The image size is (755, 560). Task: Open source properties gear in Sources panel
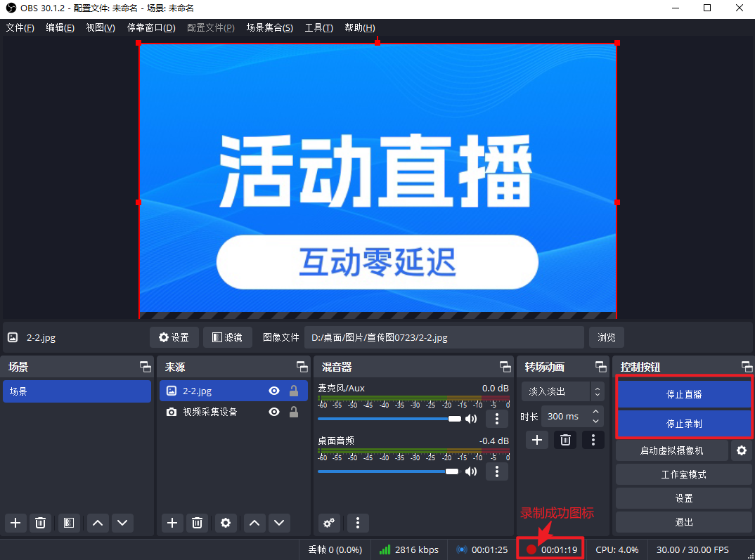tap(225, 523)
